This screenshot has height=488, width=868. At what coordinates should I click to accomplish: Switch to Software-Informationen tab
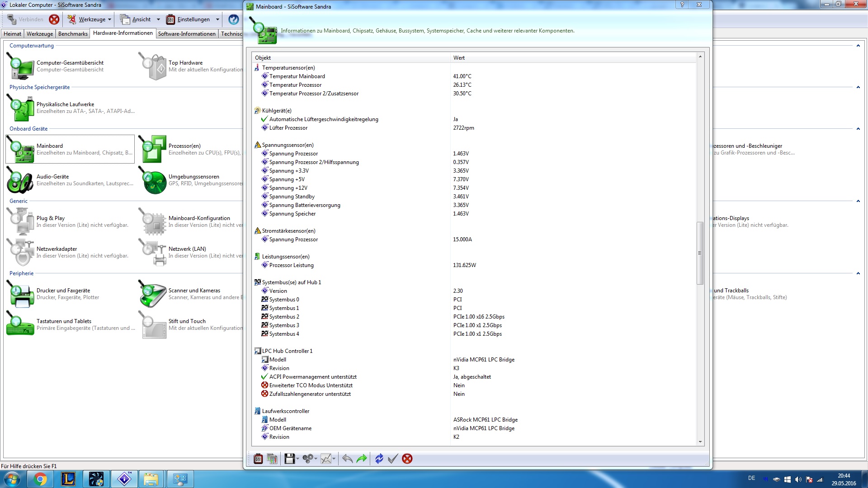pos(187,34)
